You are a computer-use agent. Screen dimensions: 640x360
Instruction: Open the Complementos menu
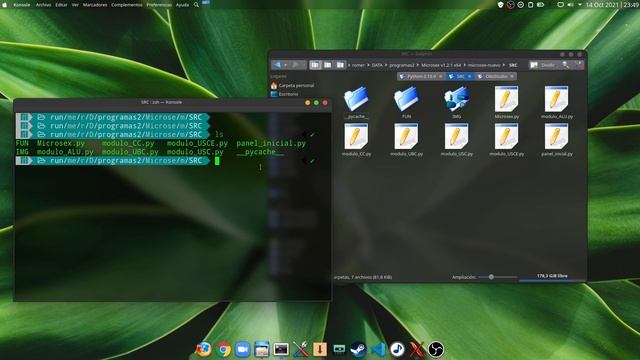[x=127, y=5]
